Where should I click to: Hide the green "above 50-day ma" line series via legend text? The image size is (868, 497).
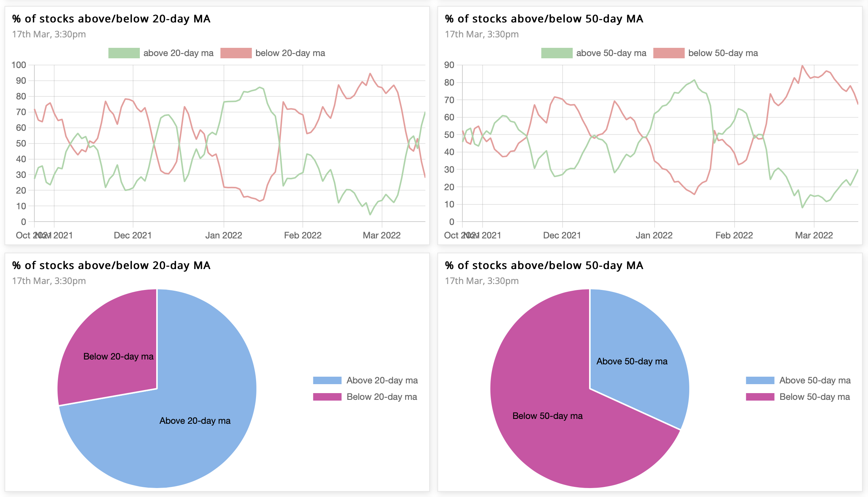(611, 53)
